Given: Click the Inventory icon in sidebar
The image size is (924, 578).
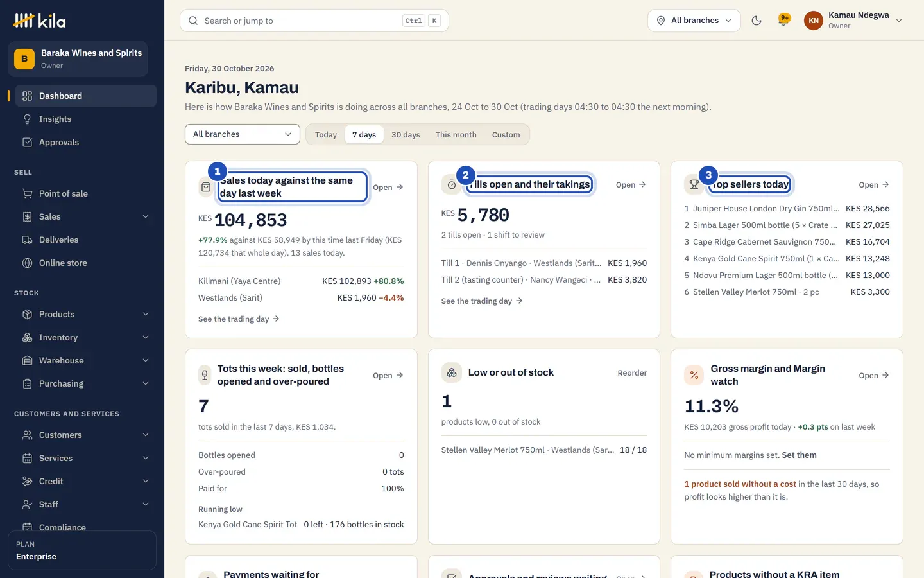Looking at the screenshot, I should 27,337.
